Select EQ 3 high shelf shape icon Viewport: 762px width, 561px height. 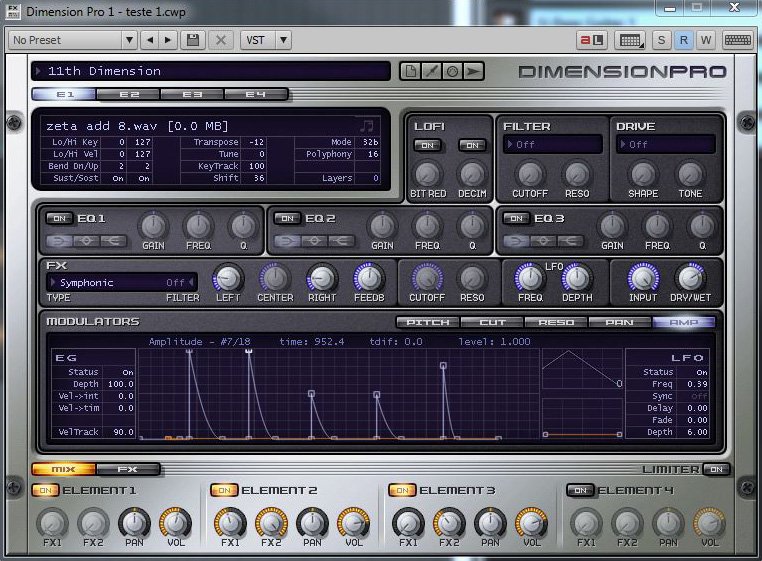coord(570,241)
